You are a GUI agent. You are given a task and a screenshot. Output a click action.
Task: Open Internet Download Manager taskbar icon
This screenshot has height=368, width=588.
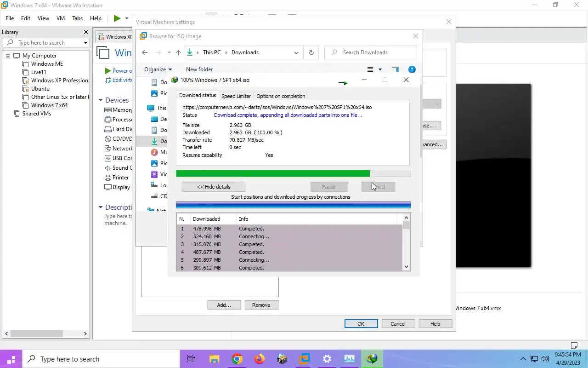tap(372, 359)
